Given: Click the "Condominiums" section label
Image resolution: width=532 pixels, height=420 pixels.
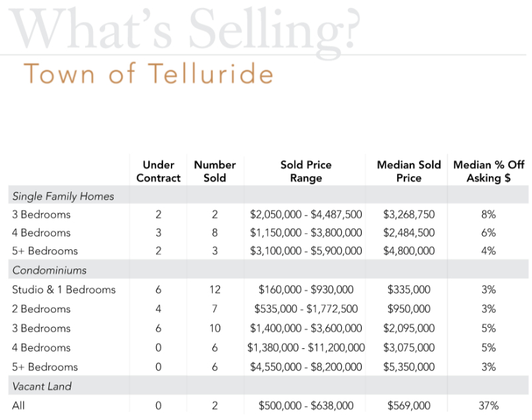Looking at the screenshot, I should coord(49,270).
